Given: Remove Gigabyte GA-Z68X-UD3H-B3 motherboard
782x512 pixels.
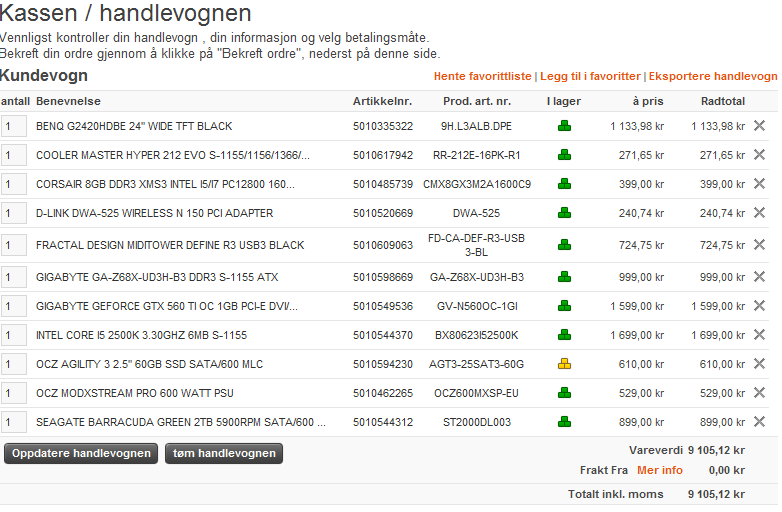Looking at the screenshot, I should 759,276.
